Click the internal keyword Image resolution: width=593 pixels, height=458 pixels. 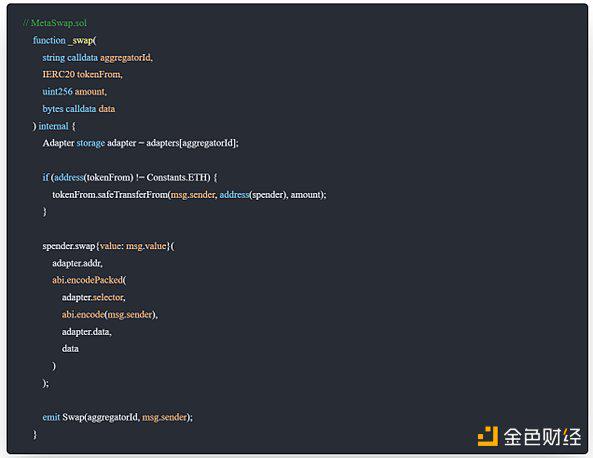click(53, 126)
